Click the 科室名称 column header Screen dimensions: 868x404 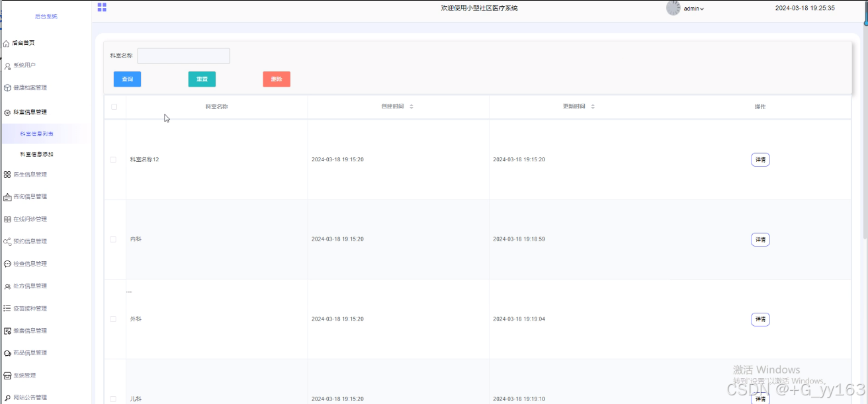pos(216,106)
